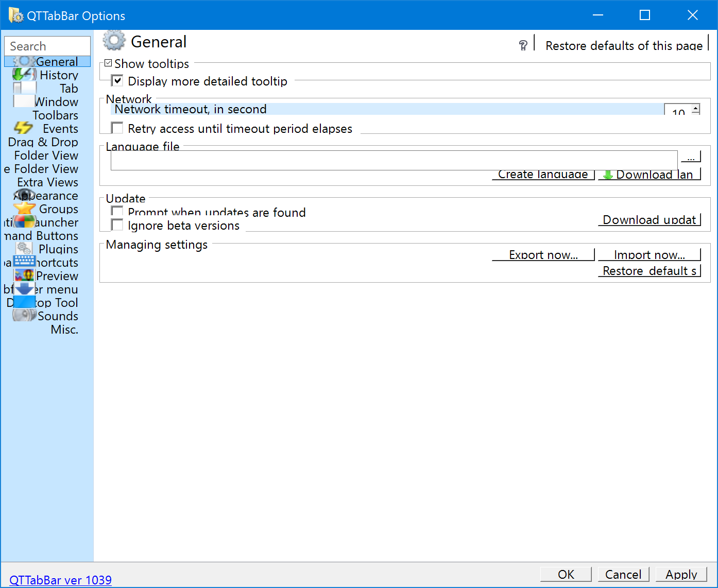Click the Create language button
The width and height of the screenshot is (718, 588).
pos(543,174)
